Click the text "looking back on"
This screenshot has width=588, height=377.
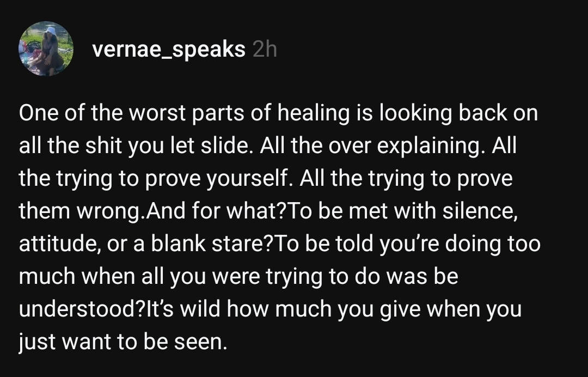pos(458,113)
